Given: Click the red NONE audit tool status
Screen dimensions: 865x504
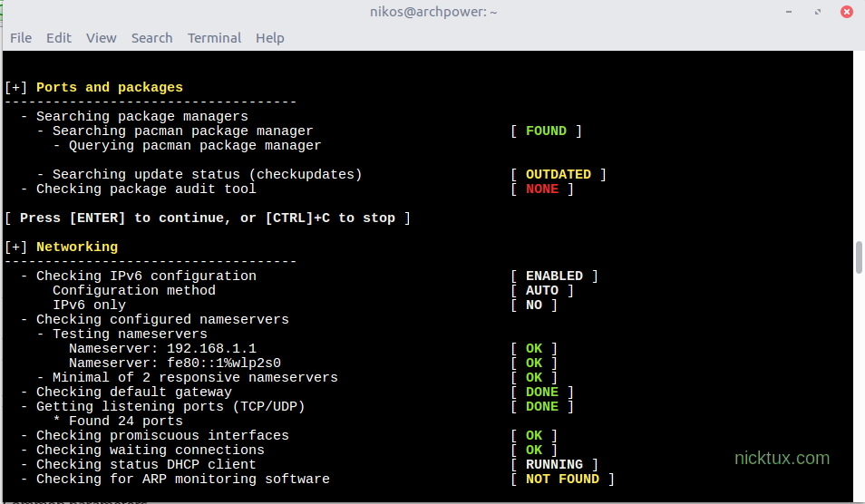Looking at the screenshot, I should (542, 189).
